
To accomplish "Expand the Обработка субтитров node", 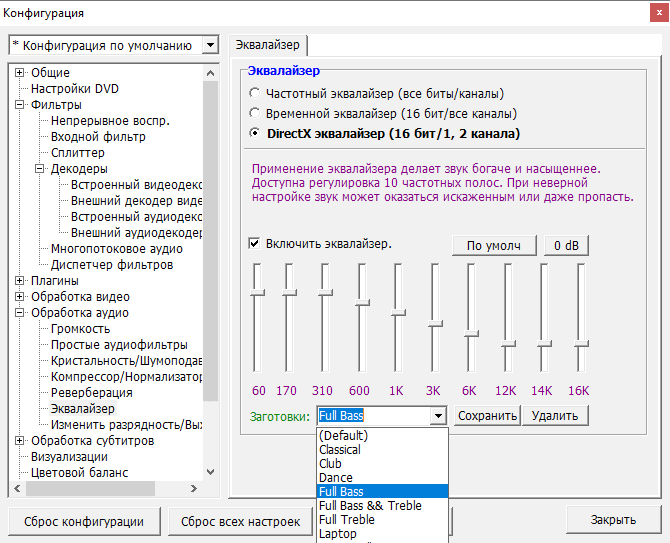I will (19, 440).
